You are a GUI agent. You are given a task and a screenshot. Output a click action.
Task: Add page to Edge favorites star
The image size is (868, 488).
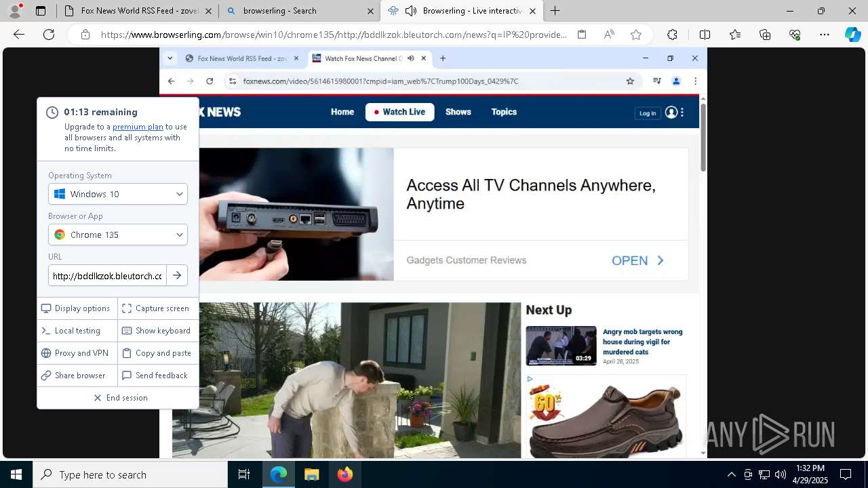click(636, 35)
